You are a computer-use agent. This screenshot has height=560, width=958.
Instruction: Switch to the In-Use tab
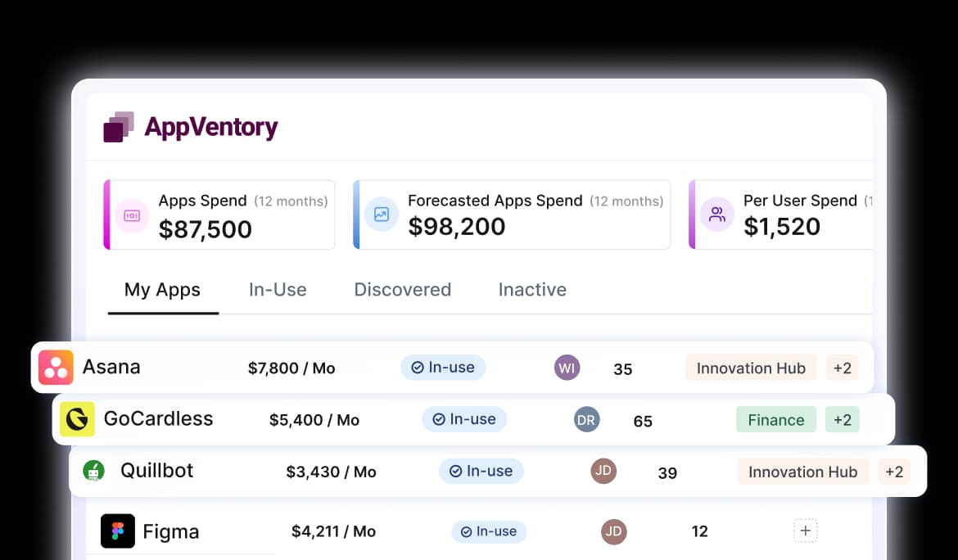(x=278, y=290)
